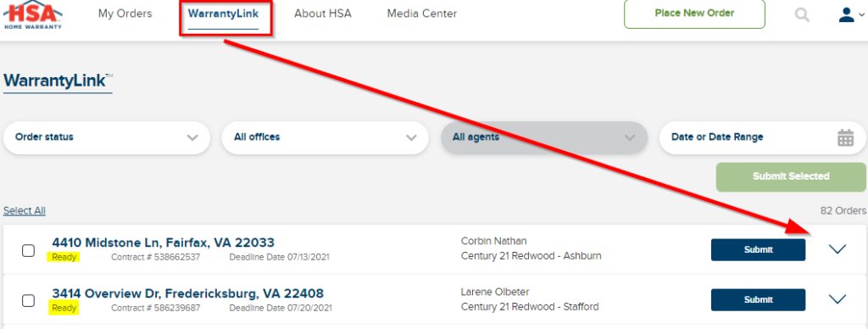Select the WarrantyLink navigation tab

point(224,14)
